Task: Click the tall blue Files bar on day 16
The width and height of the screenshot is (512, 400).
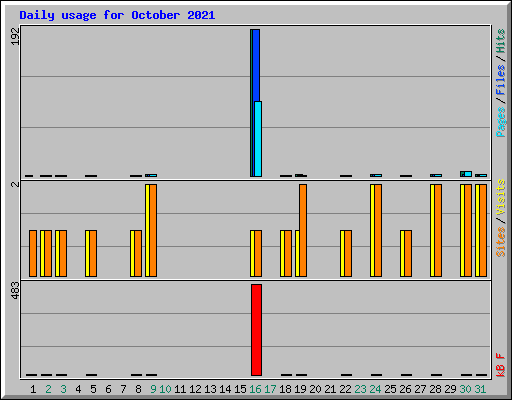Action: [256, 65]
